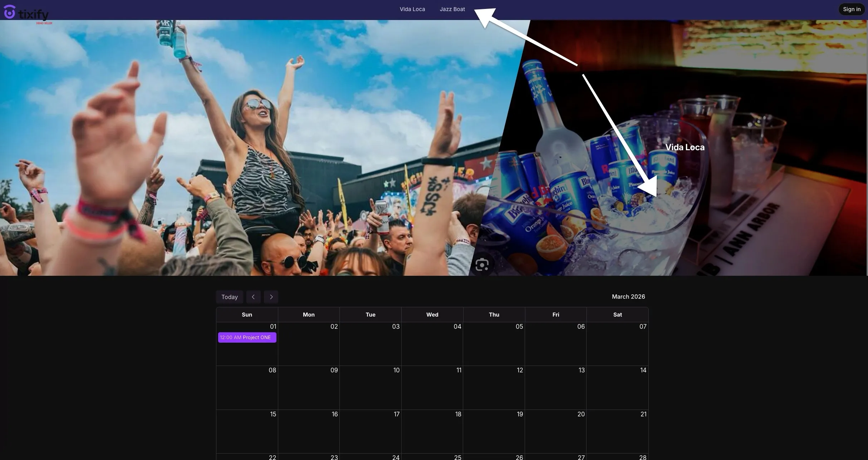
Task: Click the Sat column header
Action: 617,315
